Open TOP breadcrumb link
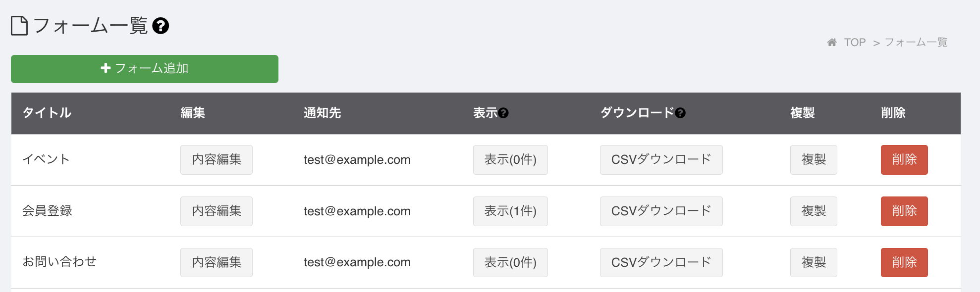The image size is (980, 292). 855,43
